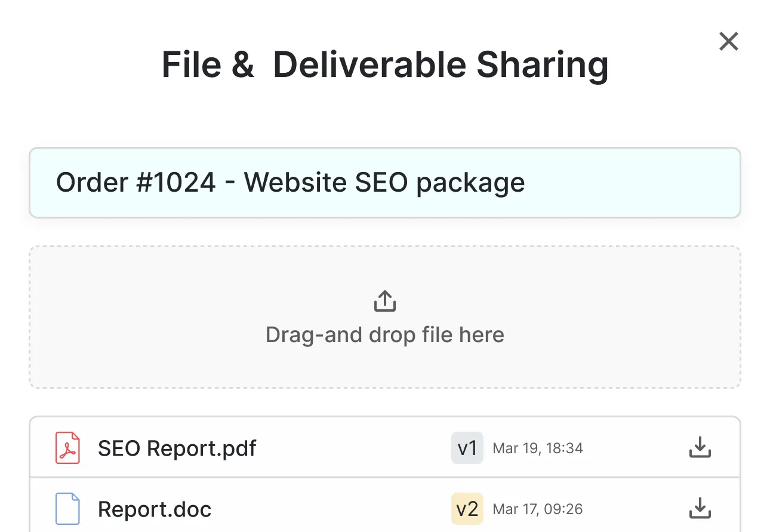Image resolution: width=770 pixels, height=532 pixels.
Task: Click the Mar 17 timestamp on Report.doc
Action: tap(537, 509)
